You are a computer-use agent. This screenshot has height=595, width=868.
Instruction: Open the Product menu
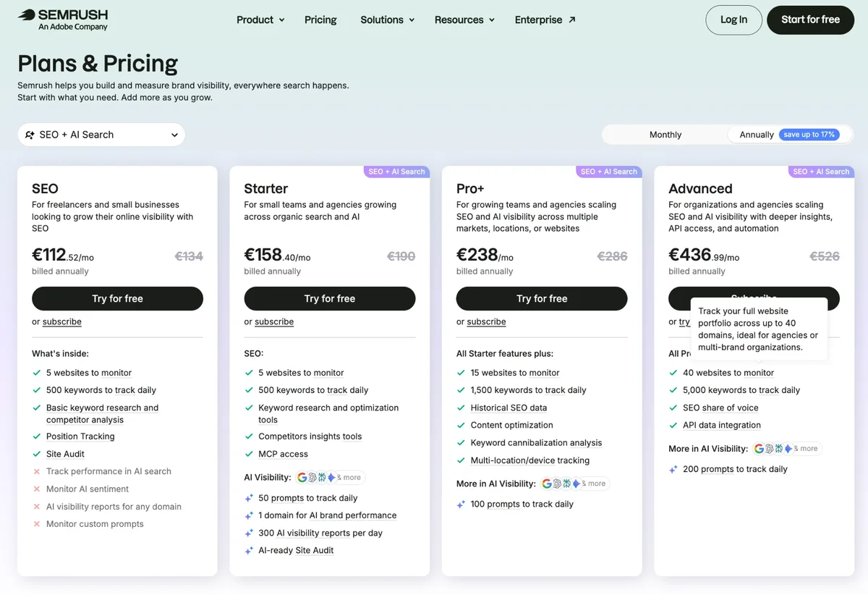point(260,20)
